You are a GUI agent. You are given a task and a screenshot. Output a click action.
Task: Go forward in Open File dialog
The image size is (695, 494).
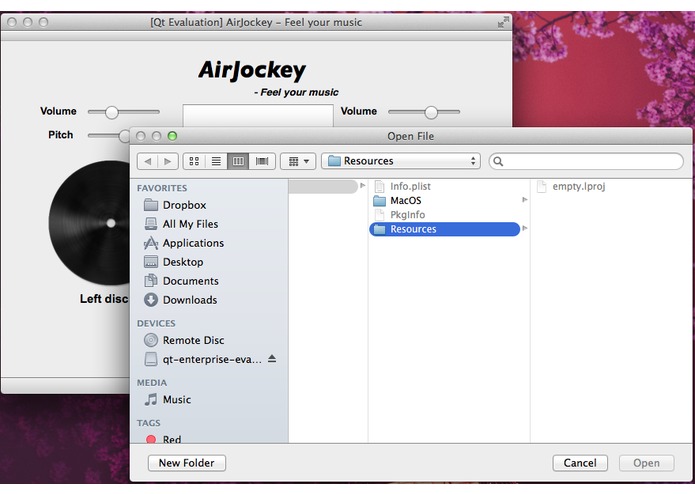point(168,161)
